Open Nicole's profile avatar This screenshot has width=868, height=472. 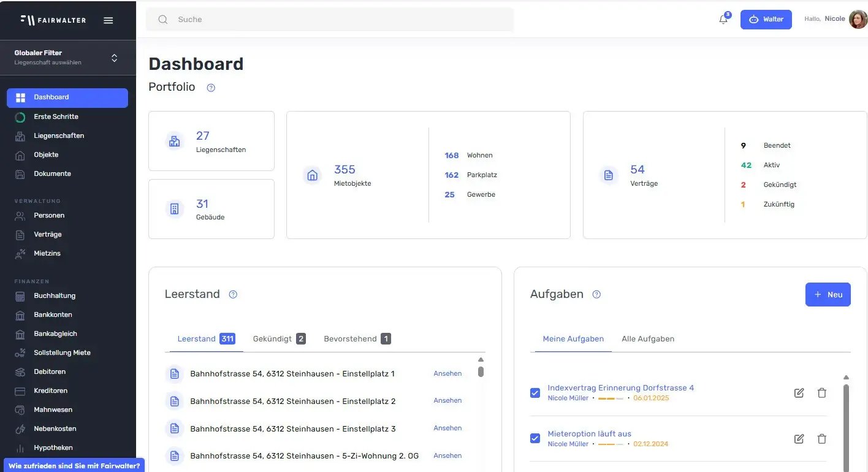858,20
